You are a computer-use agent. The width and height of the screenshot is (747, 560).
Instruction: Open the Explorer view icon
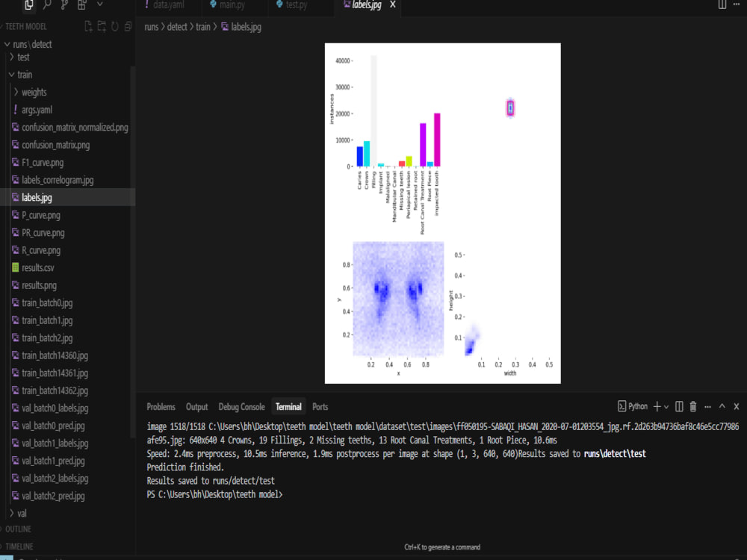29,4
